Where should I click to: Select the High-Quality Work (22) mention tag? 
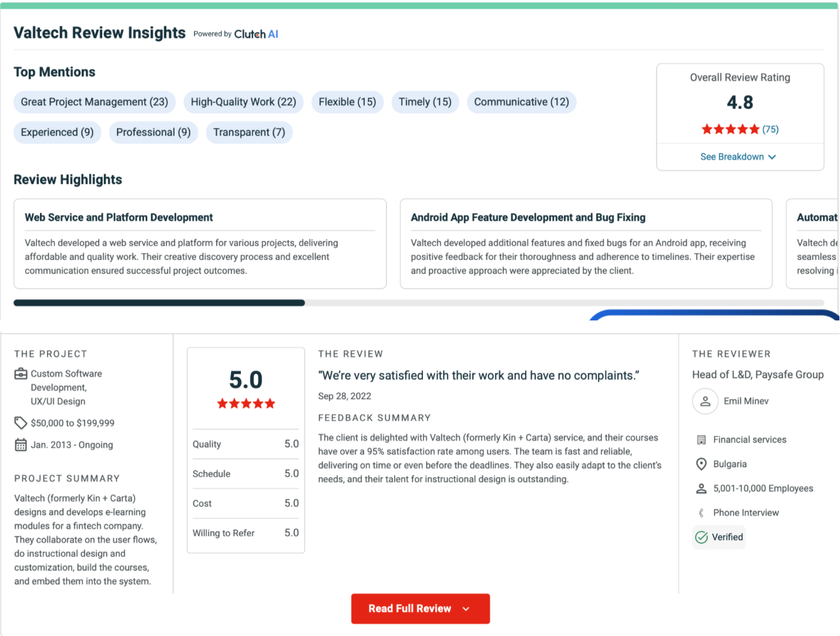point(243,102)
